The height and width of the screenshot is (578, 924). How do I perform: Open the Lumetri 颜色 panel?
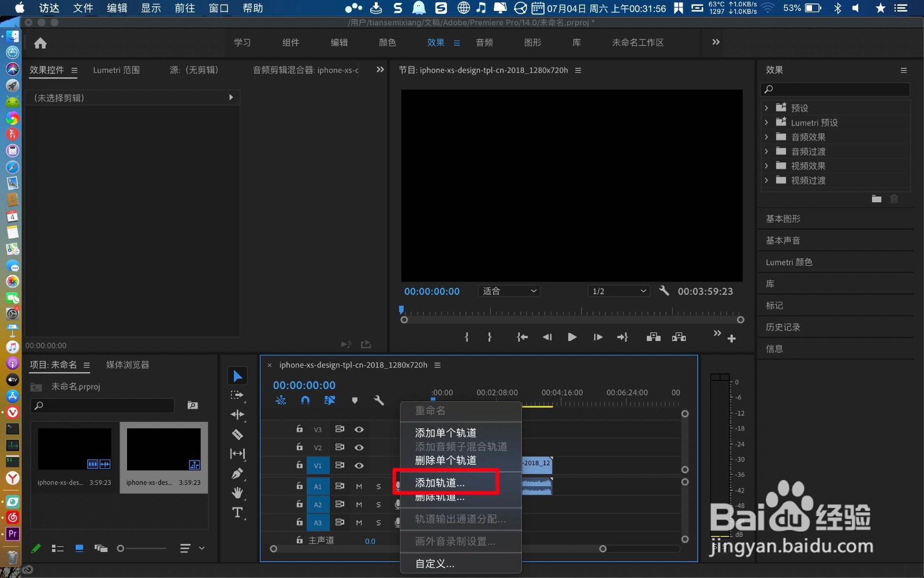click(x=789, y=262)
